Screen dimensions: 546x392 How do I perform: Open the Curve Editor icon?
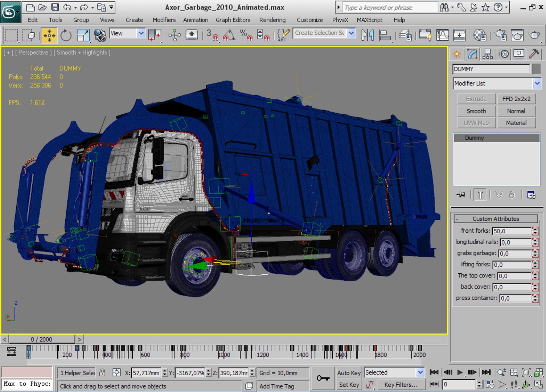[x=443, y=35]
